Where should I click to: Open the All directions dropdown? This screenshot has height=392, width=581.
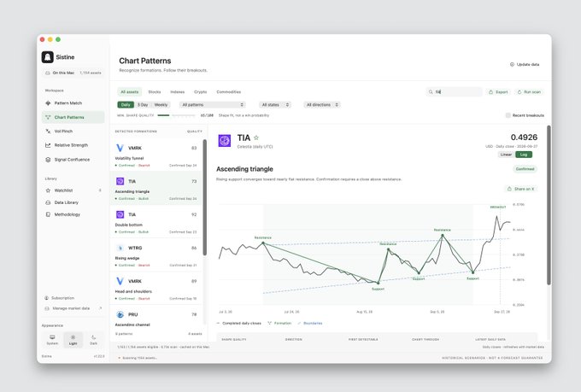(x=321, y=105)
